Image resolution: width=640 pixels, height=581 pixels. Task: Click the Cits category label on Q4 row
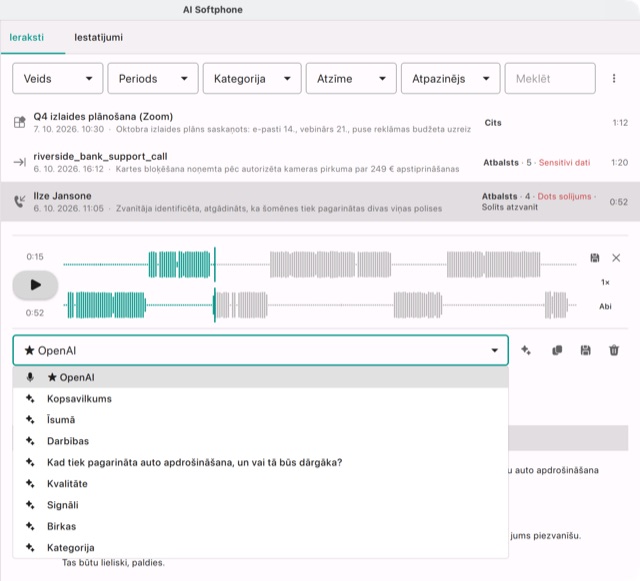click(x=493, y=123)
